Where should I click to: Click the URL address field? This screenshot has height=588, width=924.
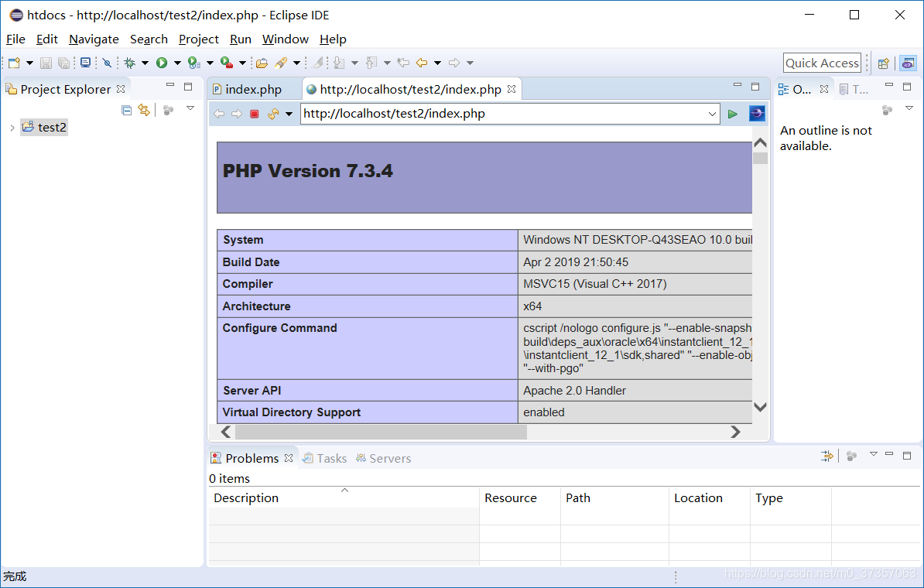(x=503, y=114)
